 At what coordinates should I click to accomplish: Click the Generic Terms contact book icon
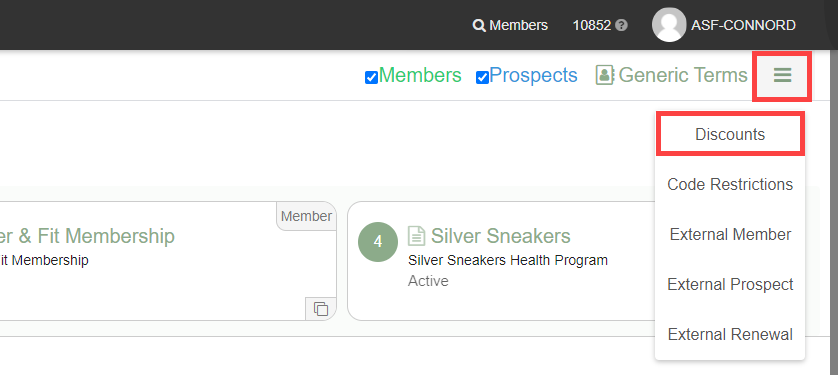605,75
